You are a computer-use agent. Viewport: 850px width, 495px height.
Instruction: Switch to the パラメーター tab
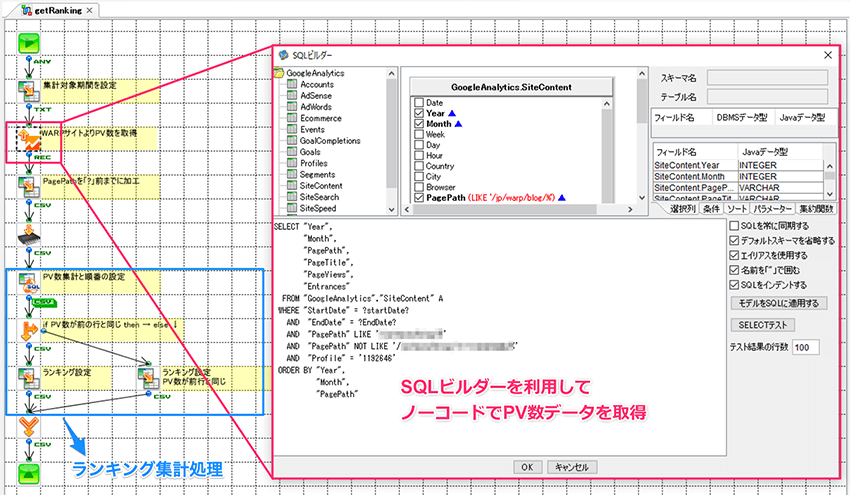tap(772, 209)
